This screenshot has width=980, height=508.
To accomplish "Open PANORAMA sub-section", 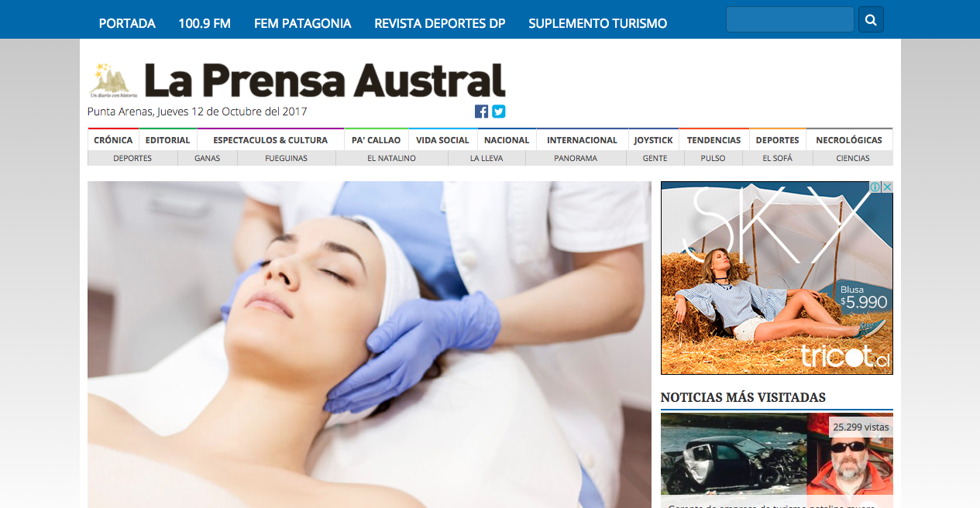I will tap(576, 158).
